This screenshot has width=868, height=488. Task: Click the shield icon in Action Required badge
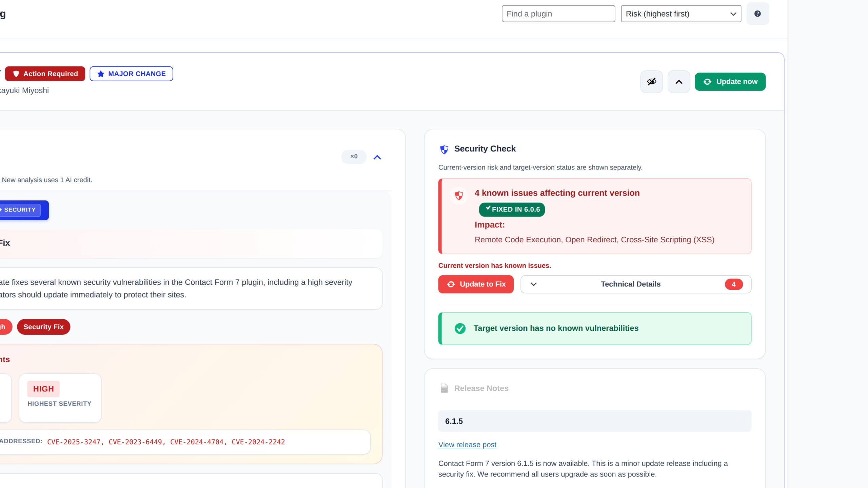pos(16,74)
